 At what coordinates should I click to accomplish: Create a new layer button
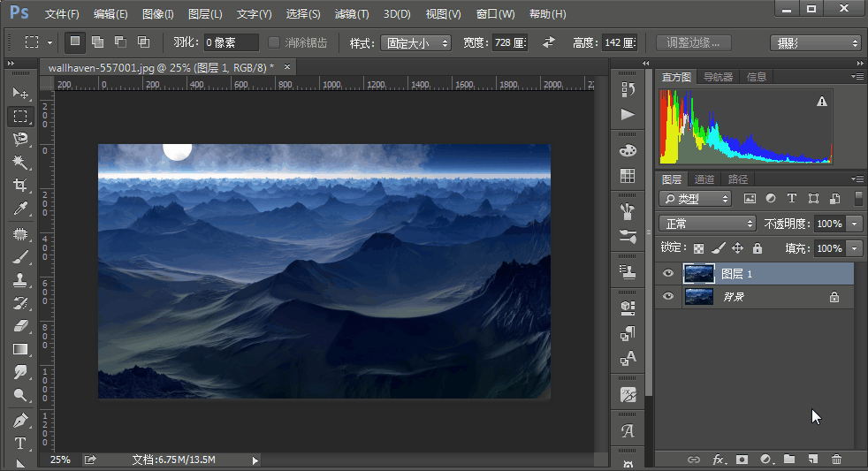point(812,460)
